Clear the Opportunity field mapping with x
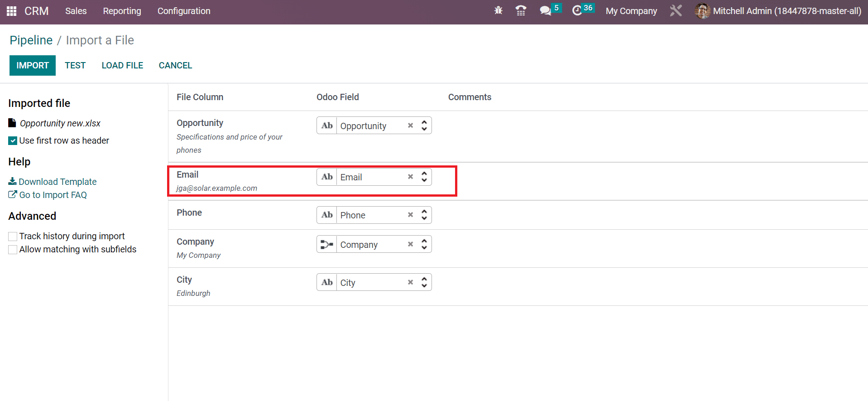Screen dimensions: 868x401 coord(410,126)
